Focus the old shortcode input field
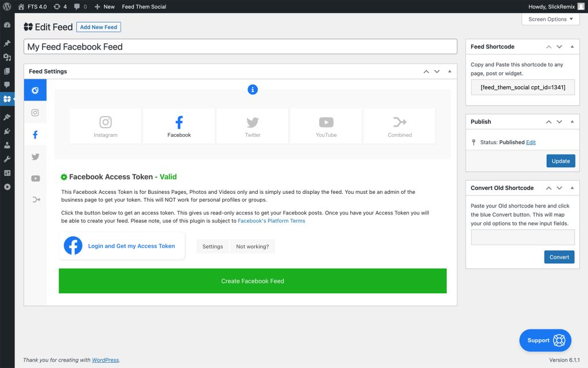 (x=523, y=237)
